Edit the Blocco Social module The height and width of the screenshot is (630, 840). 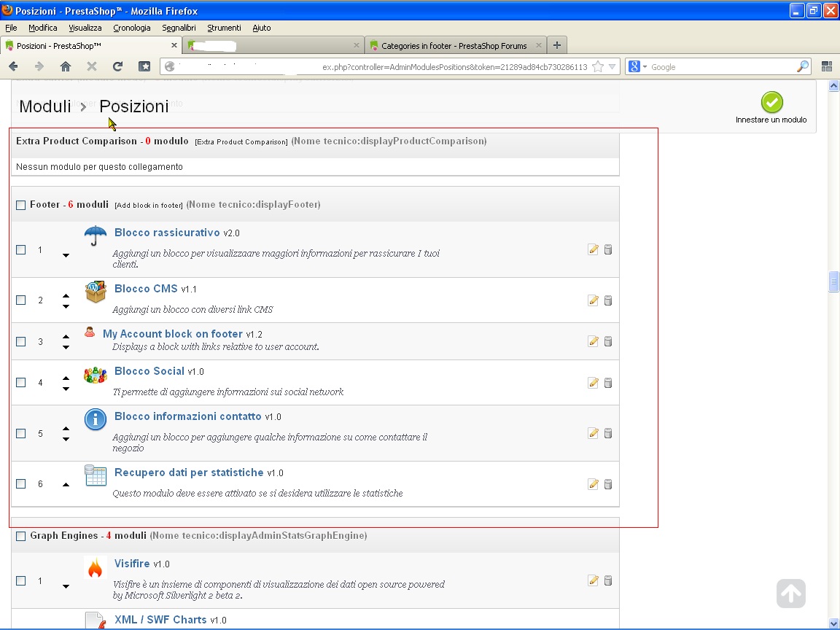point(593,383)
